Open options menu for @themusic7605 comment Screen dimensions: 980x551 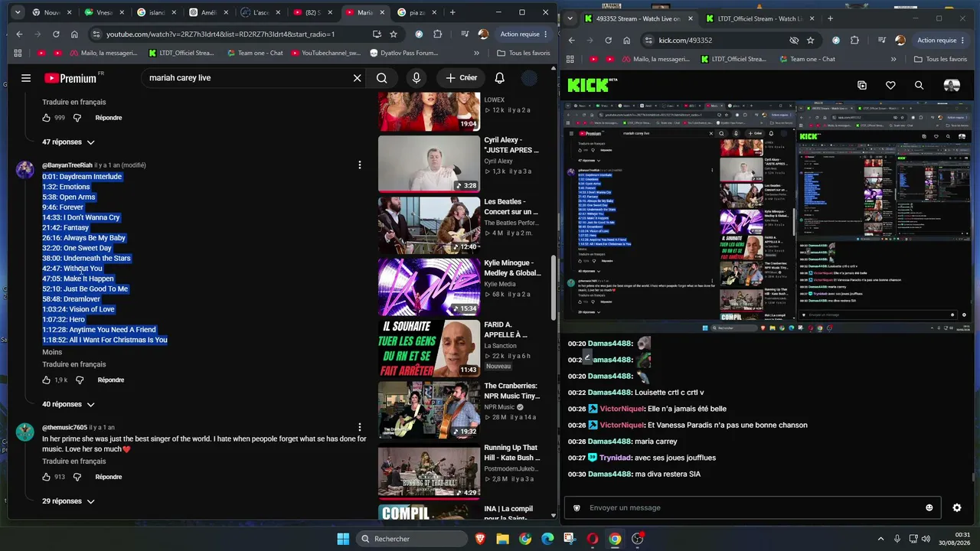pos(359,428)
